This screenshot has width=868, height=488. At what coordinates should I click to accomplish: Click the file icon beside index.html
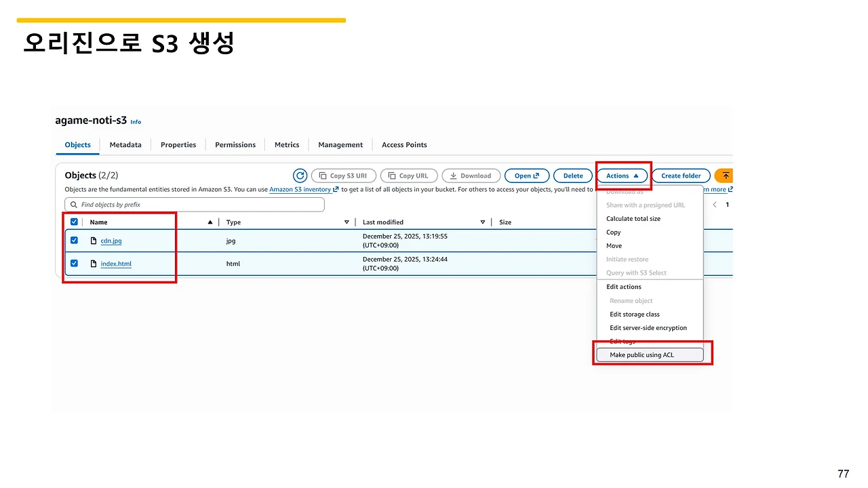coord(94,264)
